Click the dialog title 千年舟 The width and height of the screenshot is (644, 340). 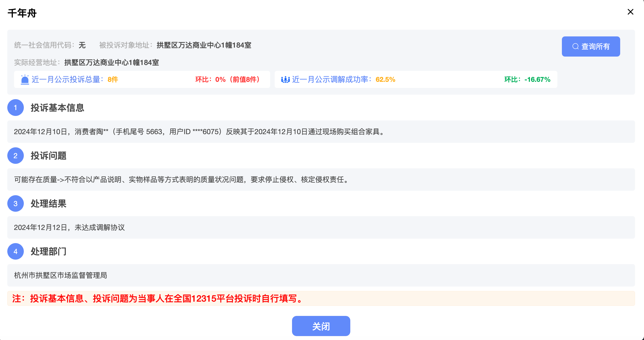[x=22, y=13]
